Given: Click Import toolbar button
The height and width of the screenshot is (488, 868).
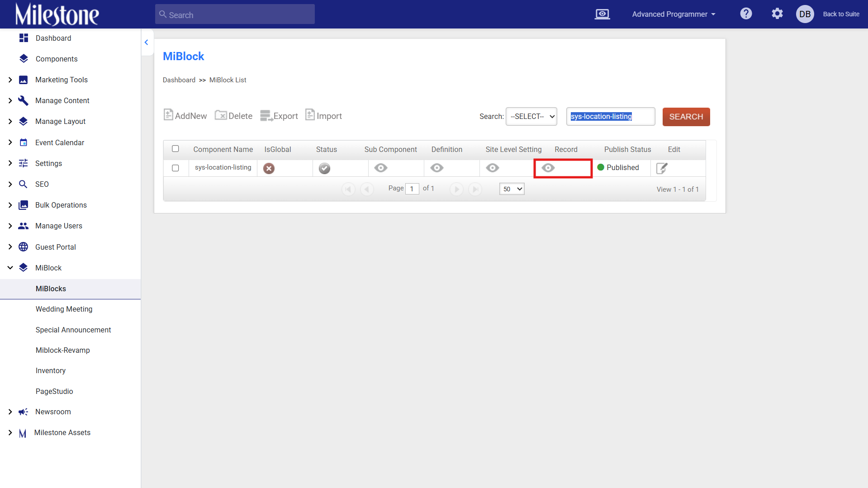Looking at the screenshot, I should tap(323, 116).
